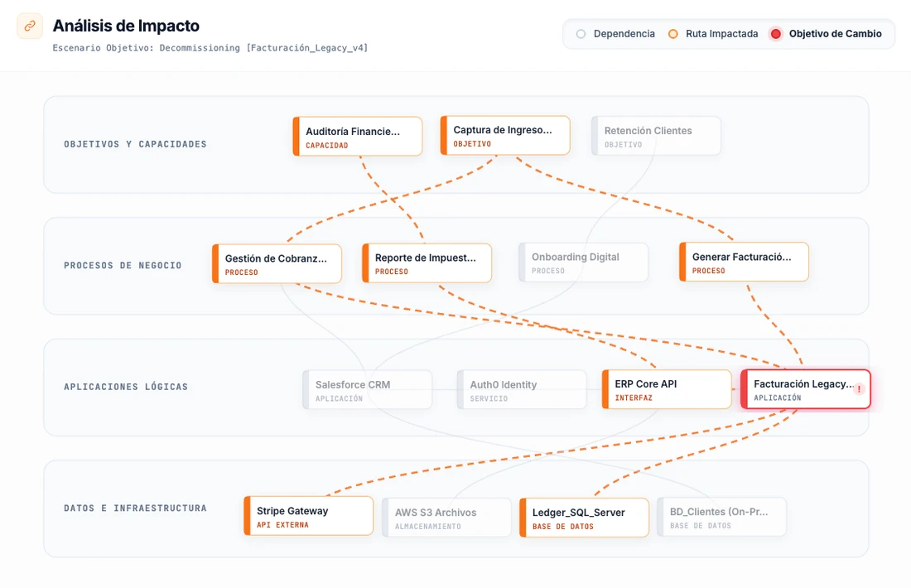911x588 pixels.
Task: Open the Captura de Ingresos objetivo node
Action: point(506,135)
